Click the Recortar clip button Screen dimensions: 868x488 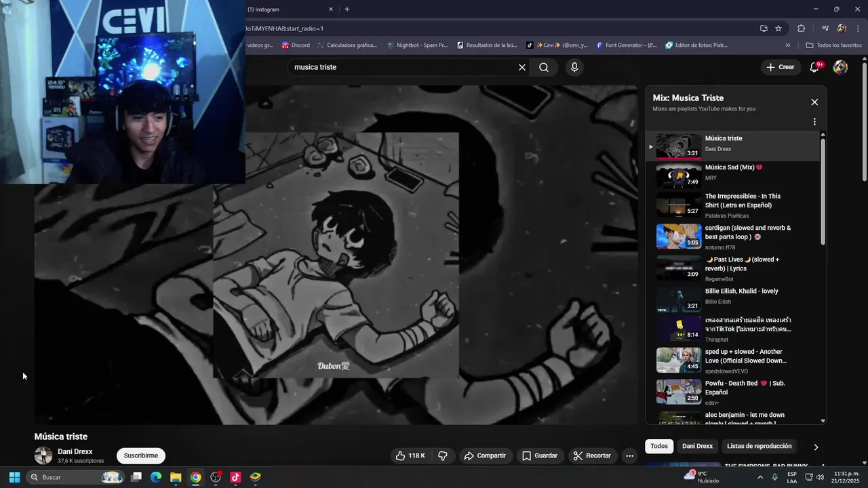coord(592,455)
